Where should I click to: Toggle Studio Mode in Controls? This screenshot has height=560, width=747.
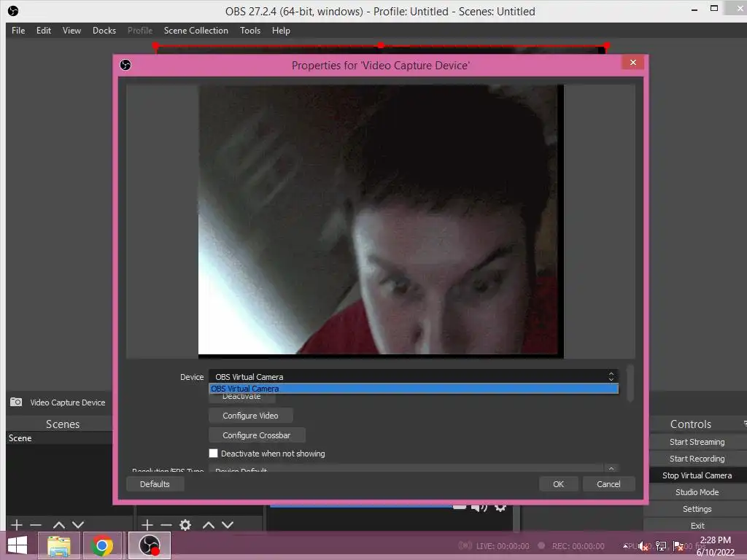(697, 492)
